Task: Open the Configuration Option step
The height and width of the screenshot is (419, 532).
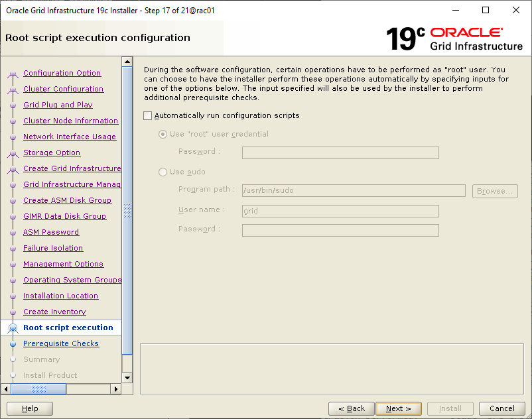Action: (x=62, y=73)
